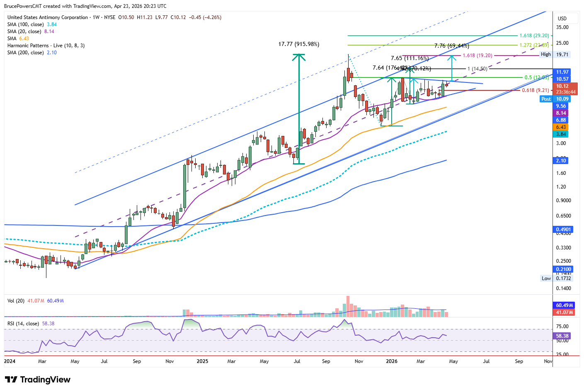Click the SMA (100, close) 3.84 legend entry

tap(32, 24)
